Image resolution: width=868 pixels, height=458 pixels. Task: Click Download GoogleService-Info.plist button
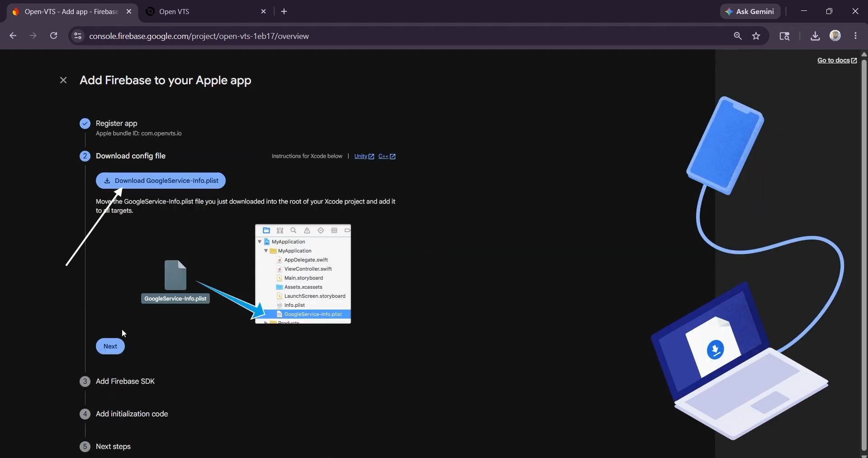coord(161,181)
